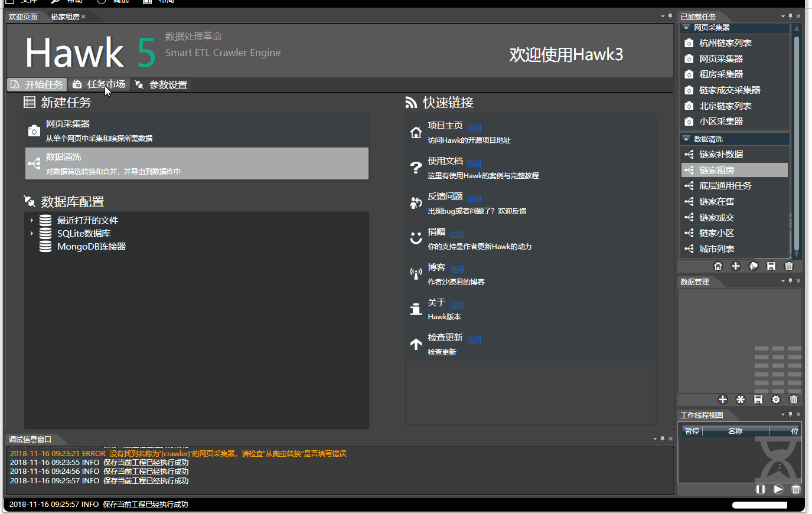Viewport: 812px width, 514px height.
Task: Open the 任务市场 tab
Action: click(x=99, y=84)
